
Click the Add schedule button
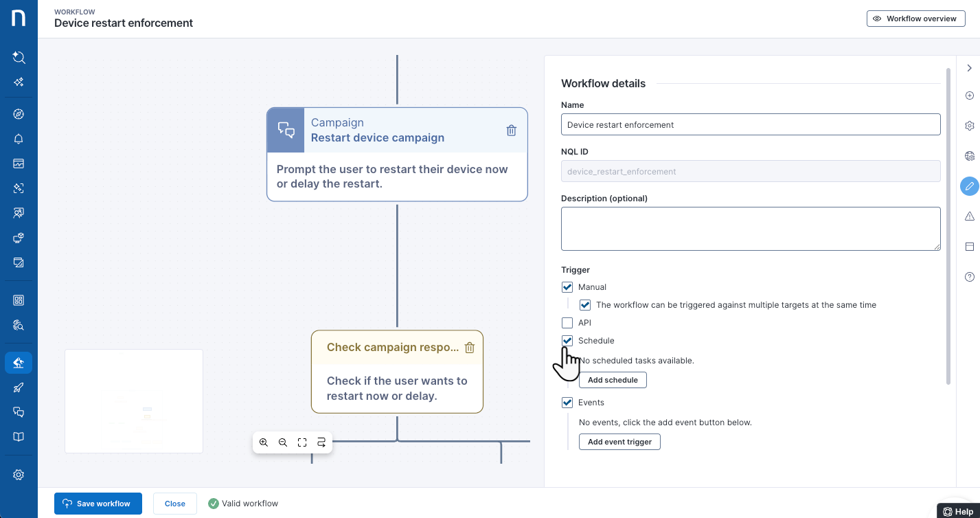(613, 380)
